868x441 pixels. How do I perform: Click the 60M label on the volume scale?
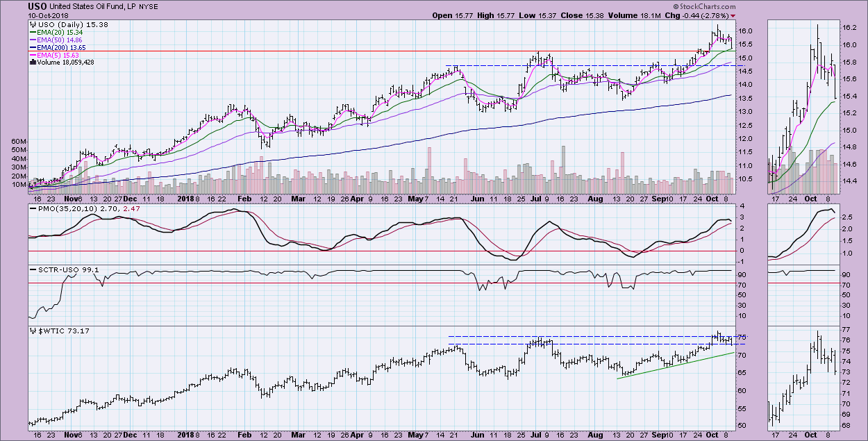19,141
